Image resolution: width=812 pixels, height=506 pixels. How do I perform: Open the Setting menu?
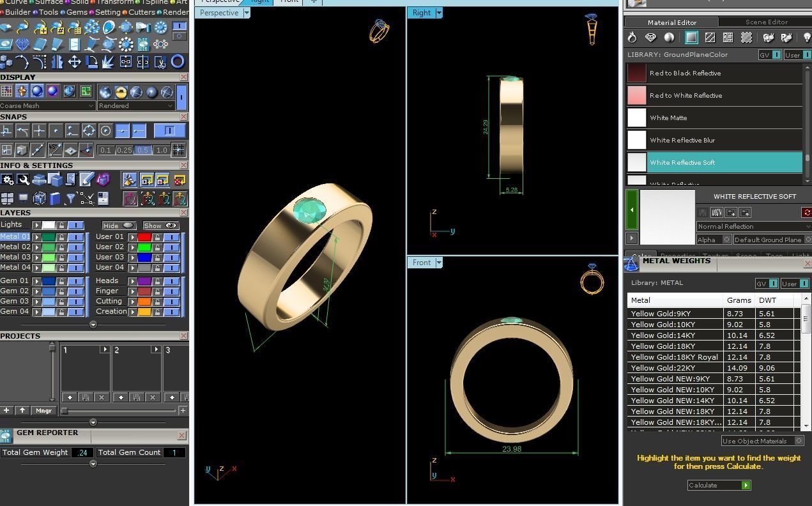tap(107, 12)
